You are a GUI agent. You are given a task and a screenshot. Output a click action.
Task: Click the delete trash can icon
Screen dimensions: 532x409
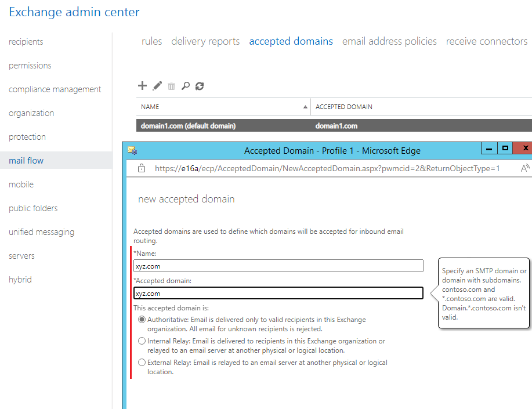171,86
